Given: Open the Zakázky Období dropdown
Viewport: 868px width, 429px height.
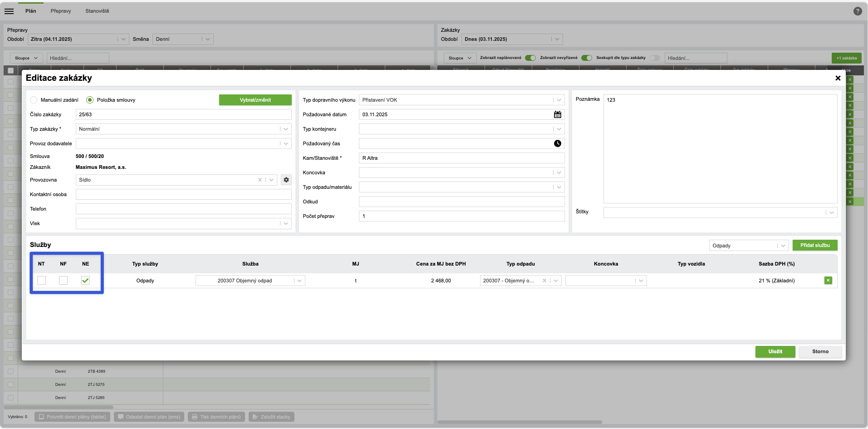Looking at the screenshot, I should pos(512,39).
